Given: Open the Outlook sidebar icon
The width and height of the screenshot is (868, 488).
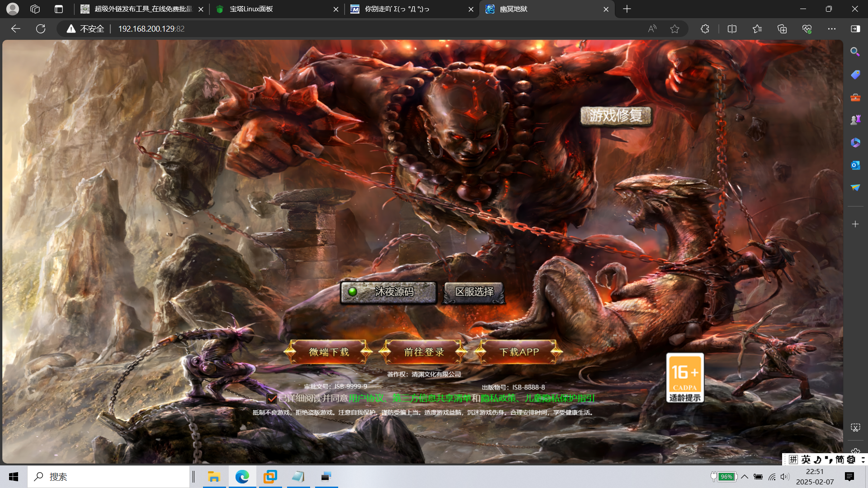Looking at the screenshot, I should [855, 165].
